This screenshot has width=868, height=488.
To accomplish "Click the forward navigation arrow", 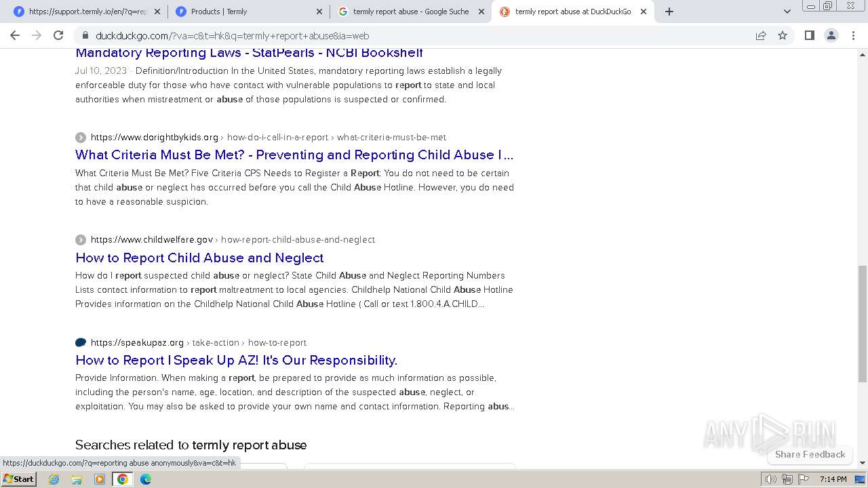I will pyautogui.click(x=37, y=35).
